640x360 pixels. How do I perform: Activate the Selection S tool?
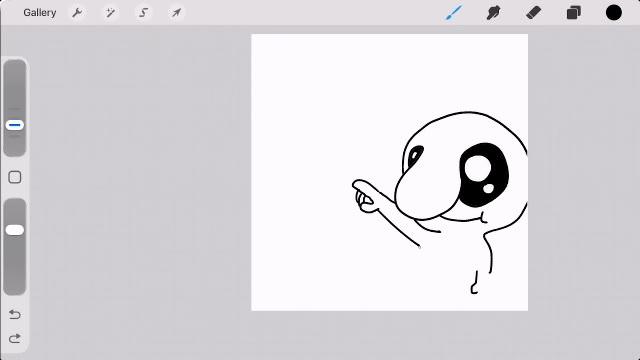pyautogui.click(x=143, y=13)
